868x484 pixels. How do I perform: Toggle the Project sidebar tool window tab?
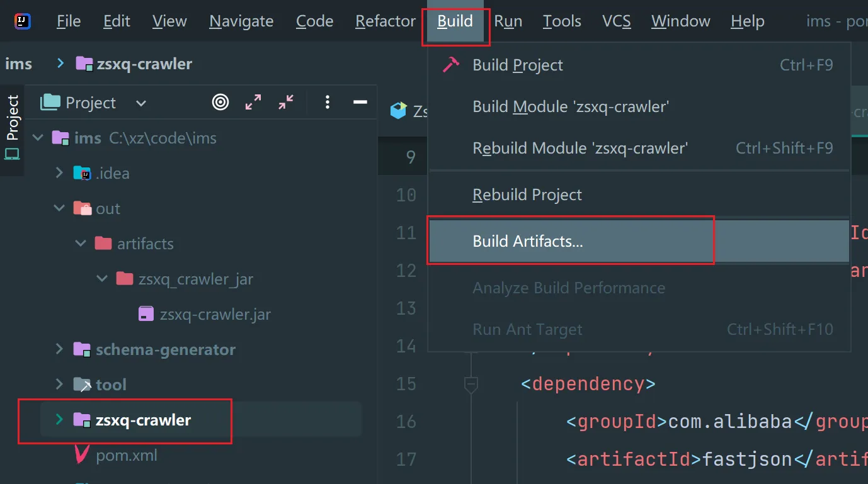pyautogui.click(x=12, y=126)
